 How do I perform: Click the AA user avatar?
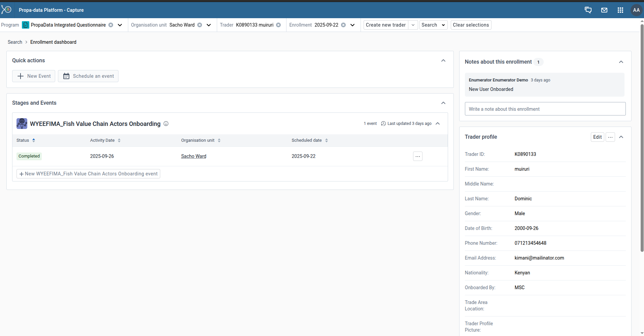click(636, 10)
